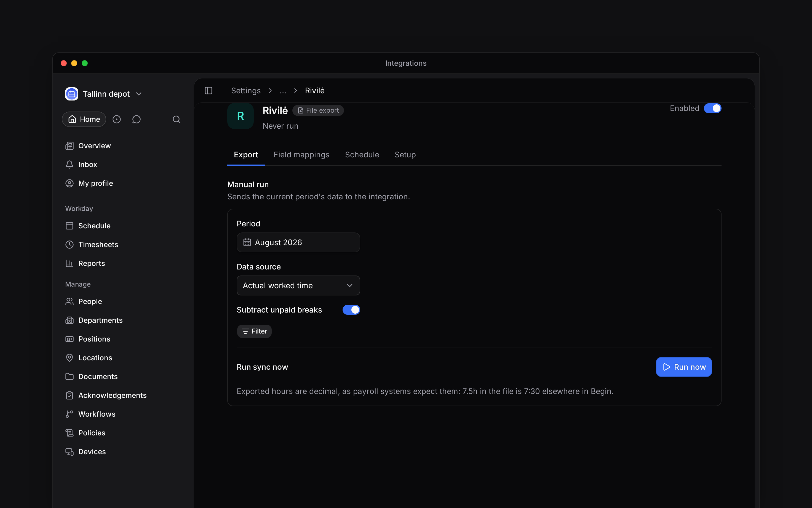Click the Tallinn depot workspace logo

tap(71, 94)
